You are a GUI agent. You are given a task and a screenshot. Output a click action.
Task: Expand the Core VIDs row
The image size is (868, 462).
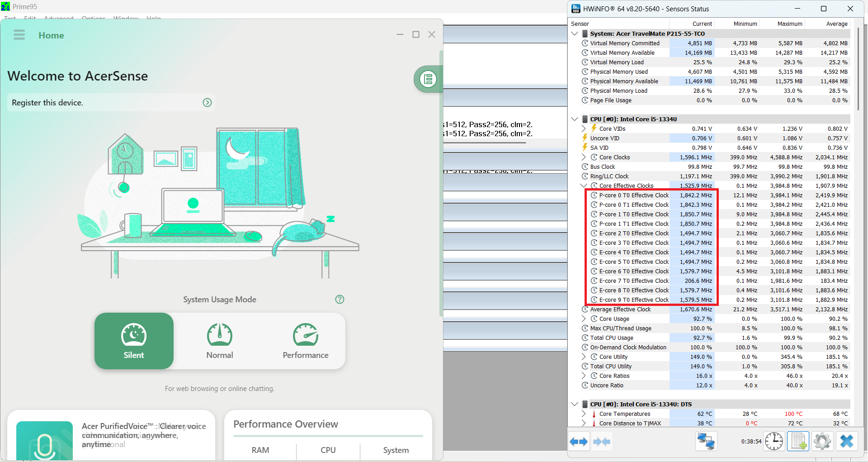tap(584, 129)
